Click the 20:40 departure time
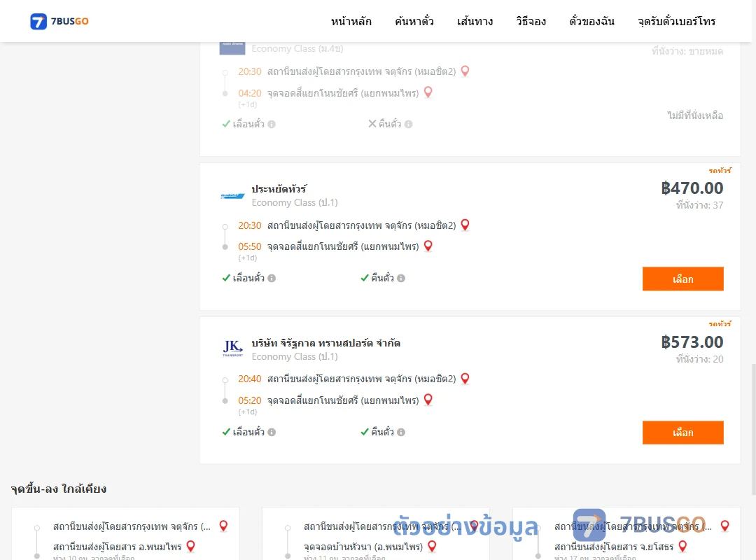756x560 pixels. click(250, 379)
